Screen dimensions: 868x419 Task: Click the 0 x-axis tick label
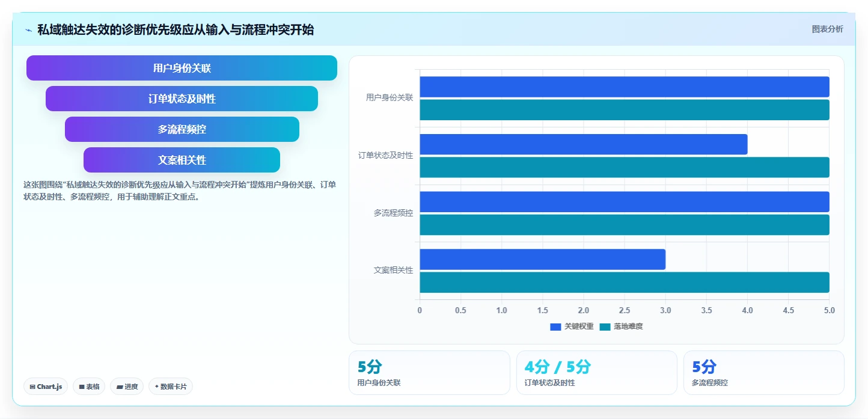coord(420,310)
